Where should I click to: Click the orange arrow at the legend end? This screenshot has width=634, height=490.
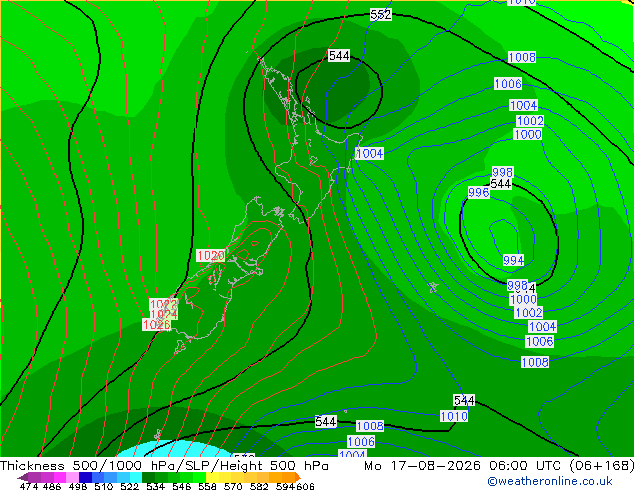coord(298,477)
